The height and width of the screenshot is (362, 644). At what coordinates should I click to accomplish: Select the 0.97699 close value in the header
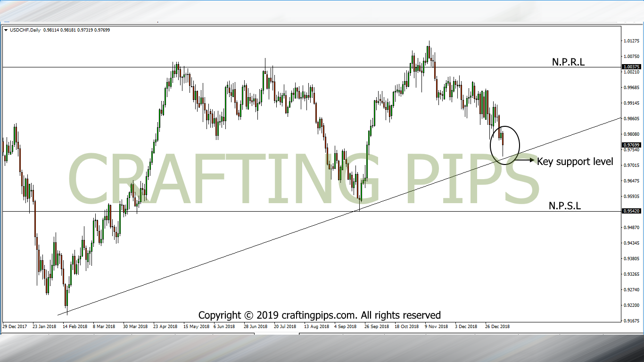(102, 30)
